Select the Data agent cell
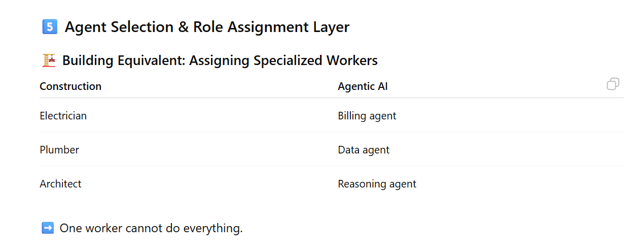Screen dimensions: 644x252 [364, 150]
